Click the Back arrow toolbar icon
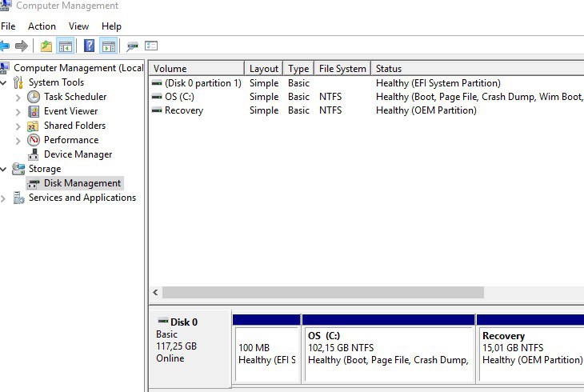Screen dimensions: 584x392 click(5, 46)
